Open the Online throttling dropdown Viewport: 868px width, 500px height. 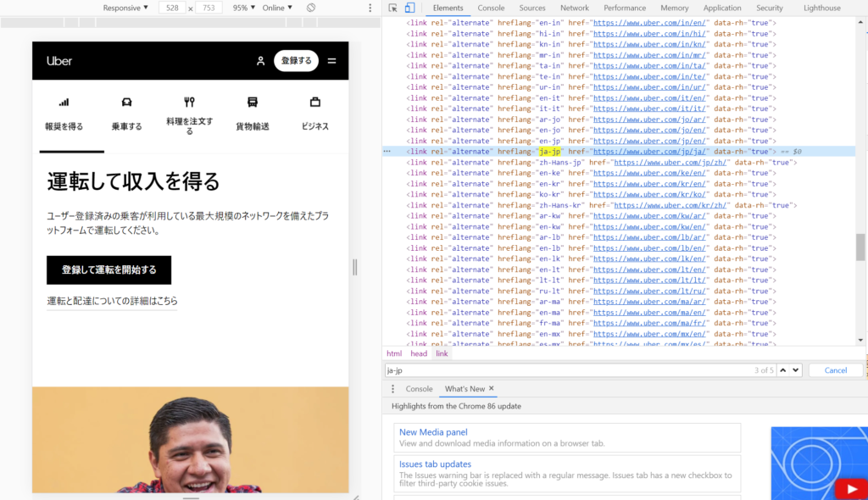tap(276, 8)
